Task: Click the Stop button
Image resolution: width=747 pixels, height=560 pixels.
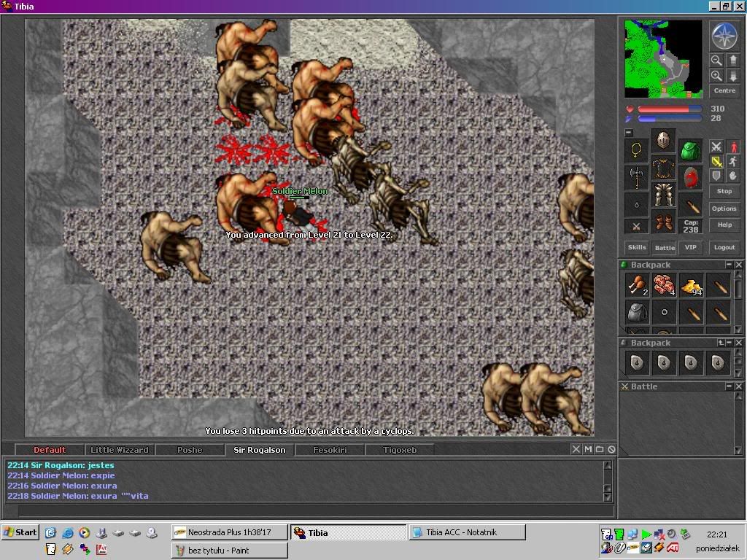Action: 724,192
